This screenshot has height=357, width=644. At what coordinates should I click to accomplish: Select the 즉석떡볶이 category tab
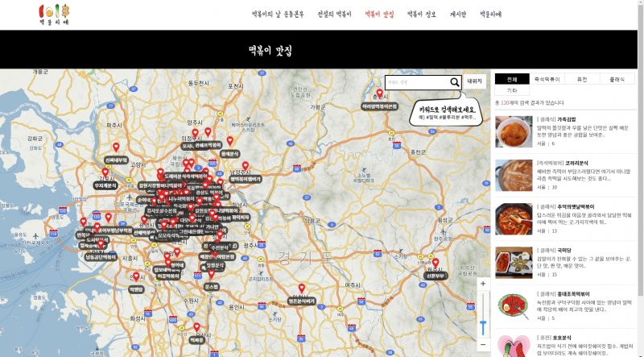pyautogui.click(x=547, y=80)
